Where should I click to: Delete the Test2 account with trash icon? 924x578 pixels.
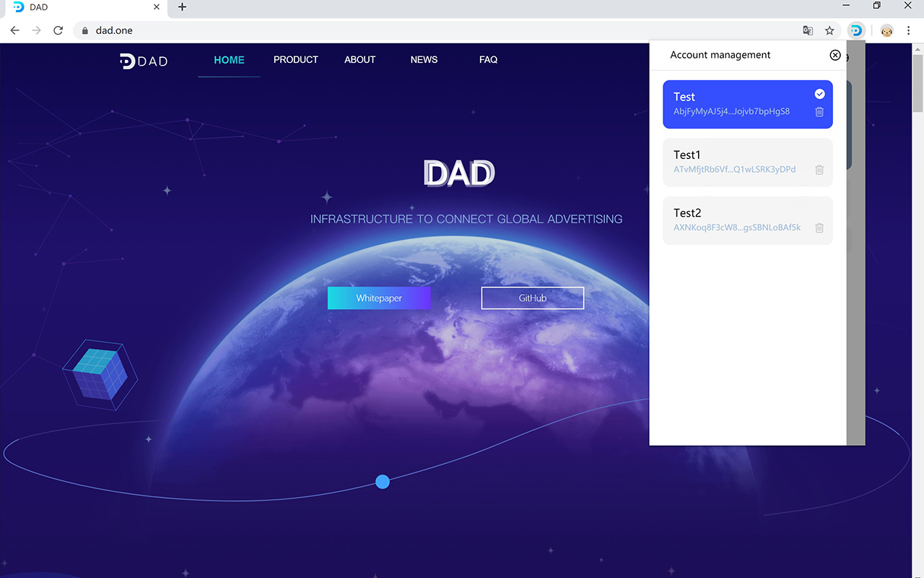click(819, 228)
